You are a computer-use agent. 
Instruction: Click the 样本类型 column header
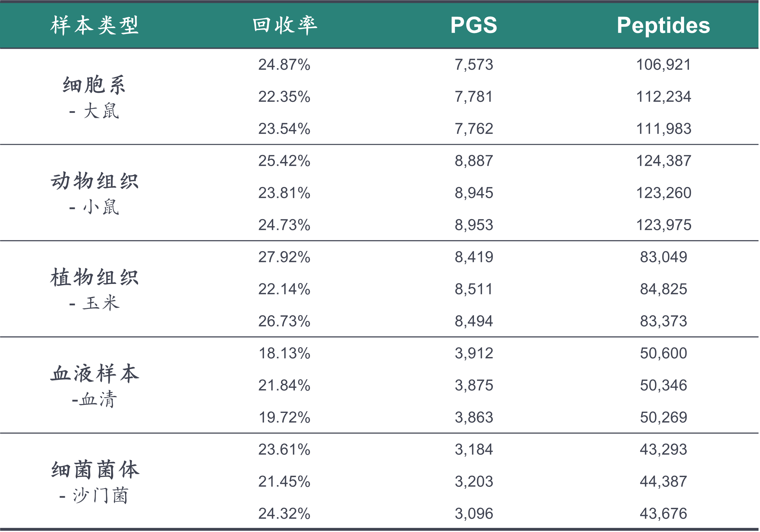(x=95, y=26)
